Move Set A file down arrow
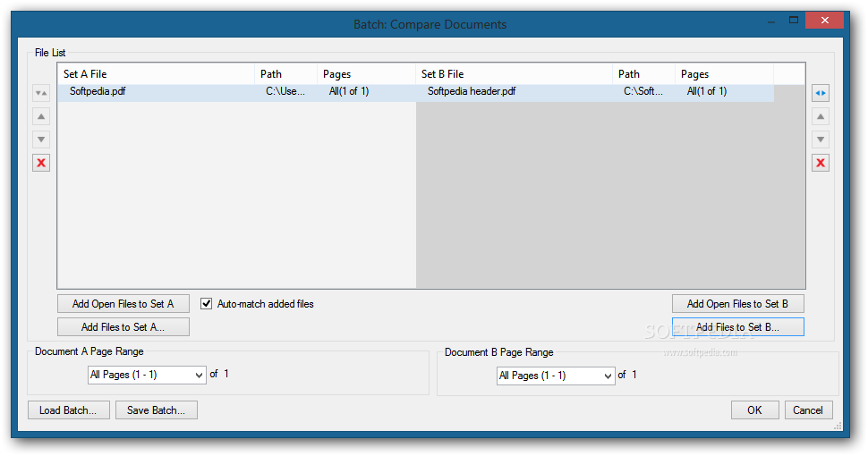The image size is (868, 456). coord(41,139)
